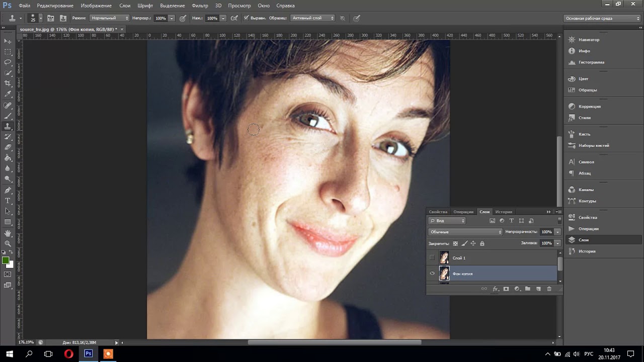Show the hidden Слой 1 layer
Image resolution: width=644 pixels, height=362 pixels.
432,258
